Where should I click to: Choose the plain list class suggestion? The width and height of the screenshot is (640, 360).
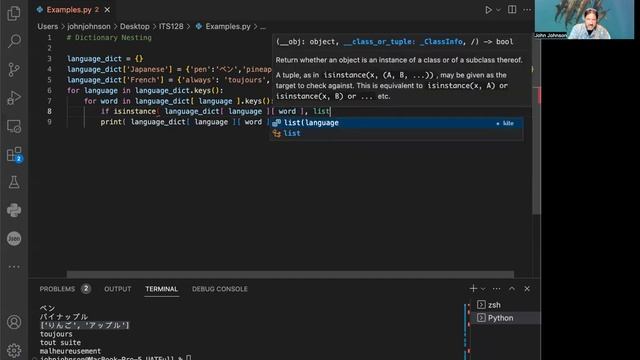pyautogui.click(x=396, y=133)
